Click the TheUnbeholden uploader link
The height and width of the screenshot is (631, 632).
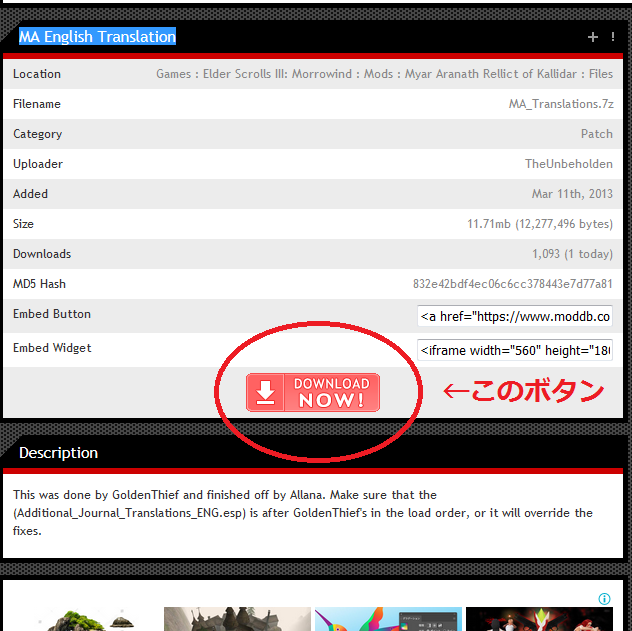pyautogui.click(x=568, y=164)
